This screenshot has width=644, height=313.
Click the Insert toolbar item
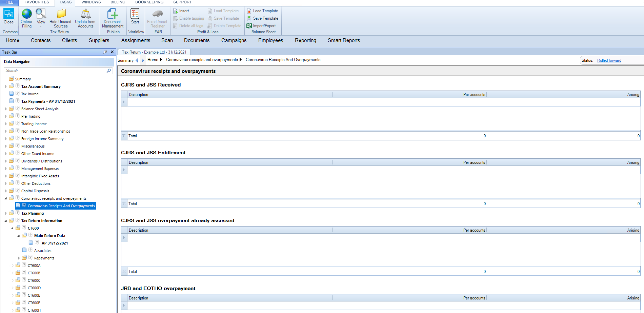(181, 11)
